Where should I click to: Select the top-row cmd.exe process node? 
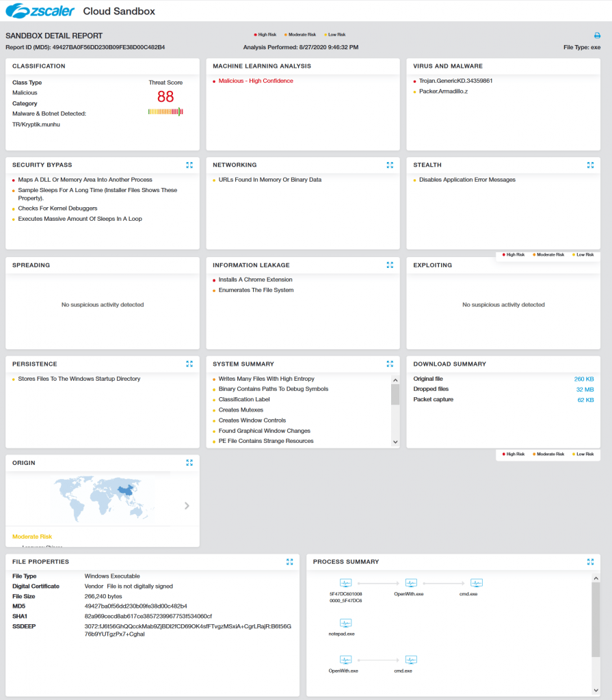coord(468,583)
